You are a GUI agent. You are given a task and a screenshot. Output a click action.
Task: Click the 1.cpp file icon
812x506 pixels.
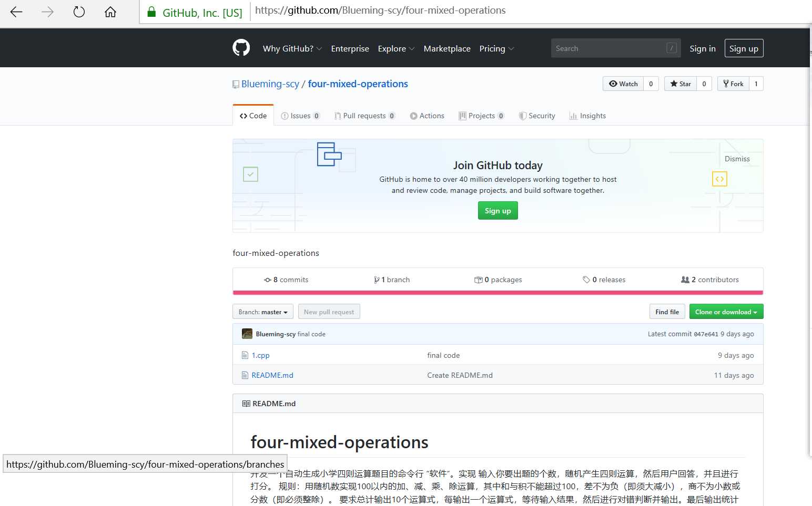(245, 355)
